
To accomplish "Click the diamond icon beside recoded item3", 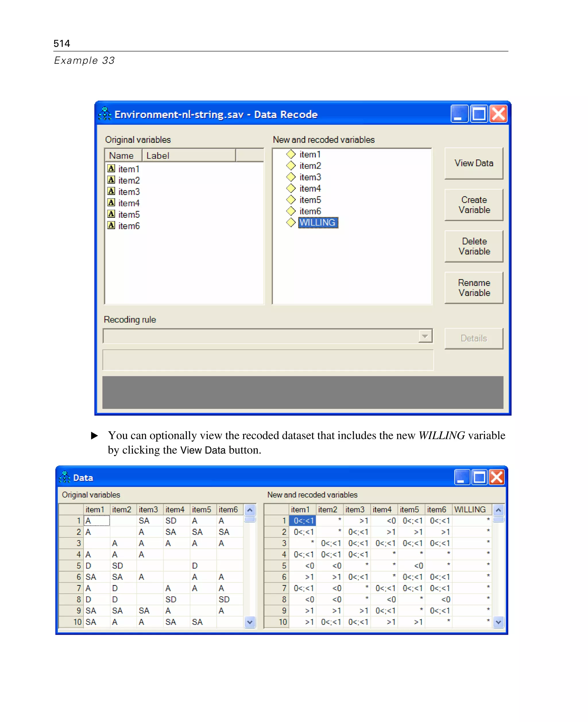I will (291, 177).
